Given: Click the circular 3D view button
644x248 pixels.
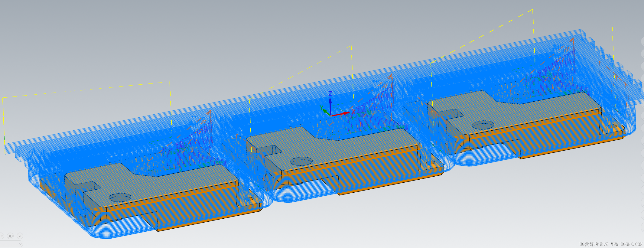Looking at the screenshot, I should 10,236.
